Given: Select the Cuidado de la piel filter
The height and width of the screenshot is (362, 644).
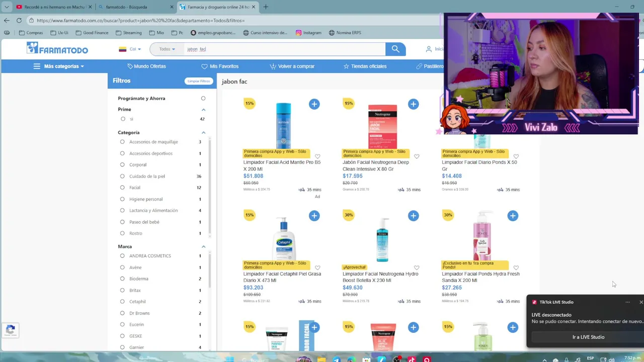Looking at the screenshot, I should pyautogui.click(x=122, y=176).
